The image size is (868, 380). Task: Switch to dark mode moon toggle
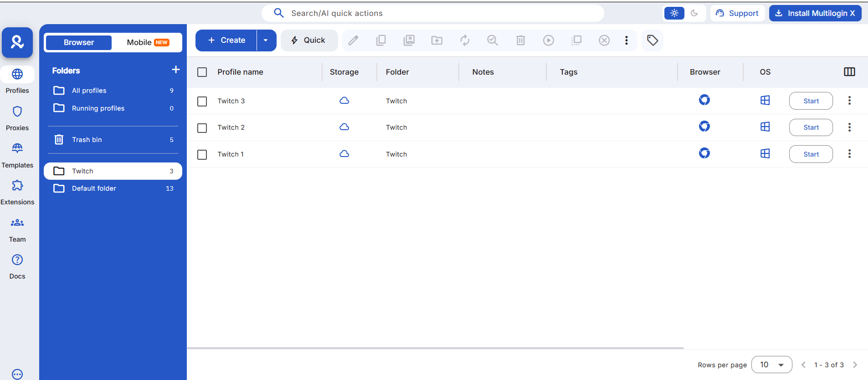pos(694,13)
